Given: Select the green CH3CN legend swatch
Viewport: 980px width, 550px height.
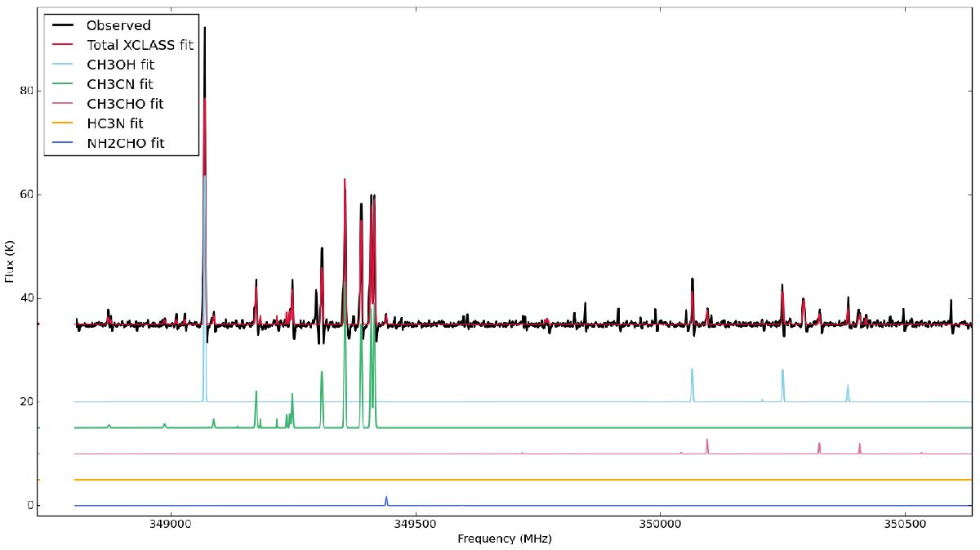Looking at the screenshot, I should 64,84.
